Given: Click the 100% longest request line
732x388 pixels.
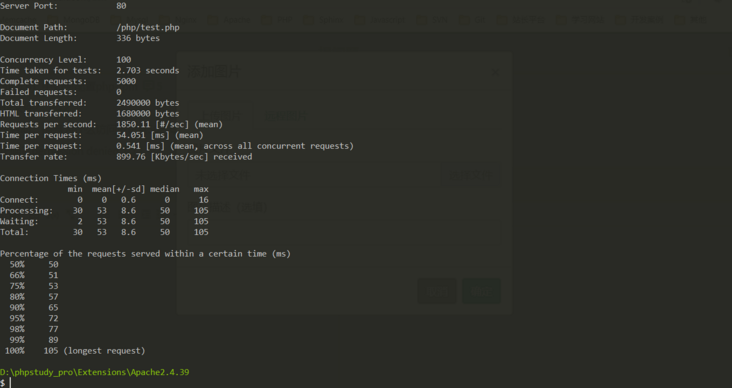Looking at the screenshot, I should pyautogui.click(x=75, y=350).
